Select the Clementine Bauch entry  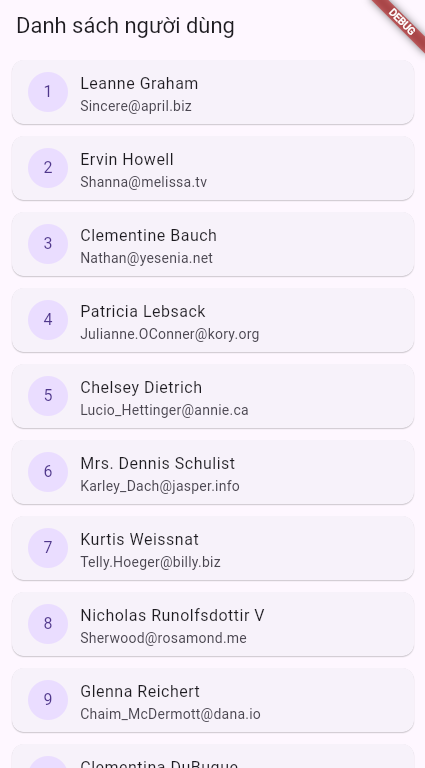pyautogui.click(x=212, y=244)
